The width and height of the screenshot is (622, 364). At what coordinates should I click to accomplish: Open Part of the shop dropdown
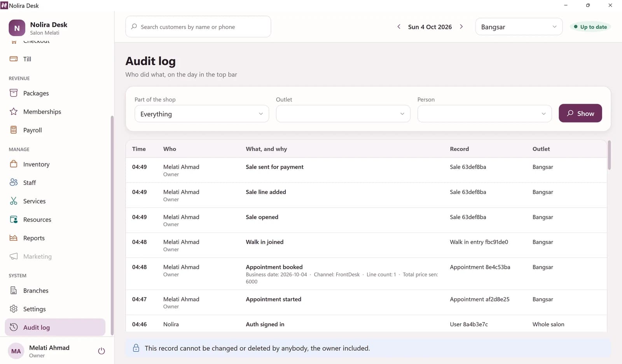202,114
